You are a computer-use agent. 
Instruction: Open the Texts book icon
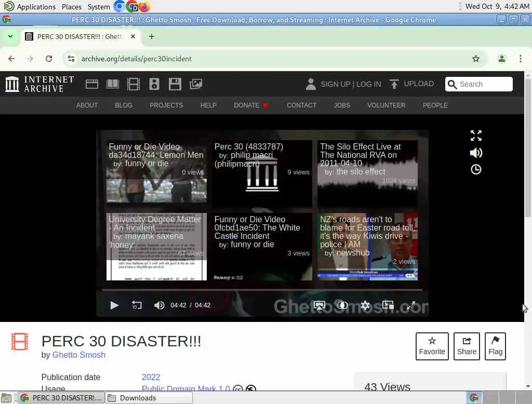113,84
